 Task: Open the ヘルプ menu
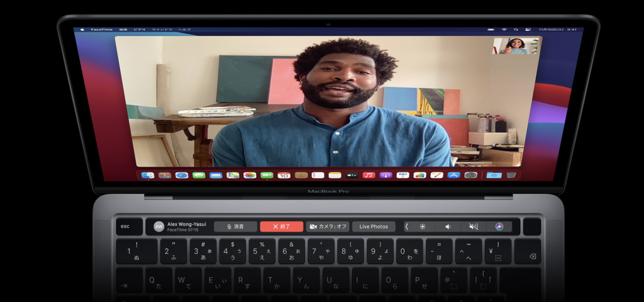click(185, 30)
